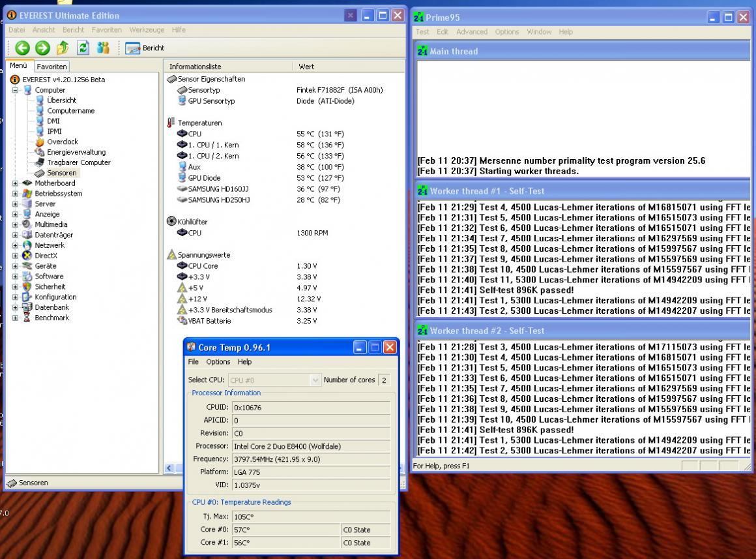Open Options menu in Core Temp
The width and height of the screenshot is (756, 559).
(x=218, y=362)
